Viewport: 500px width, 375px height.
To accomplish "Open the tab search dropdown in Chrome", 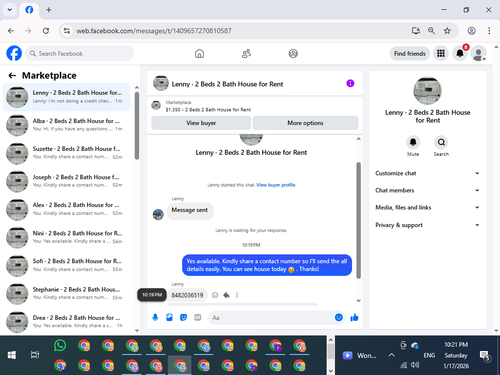I will coord(10,10).
